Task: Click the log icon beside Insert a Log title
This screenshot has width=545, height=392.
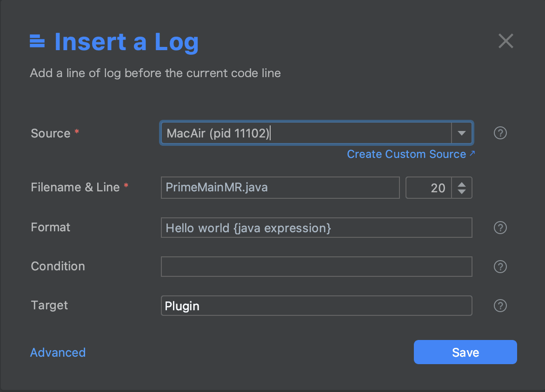Action: click(37, 41)
